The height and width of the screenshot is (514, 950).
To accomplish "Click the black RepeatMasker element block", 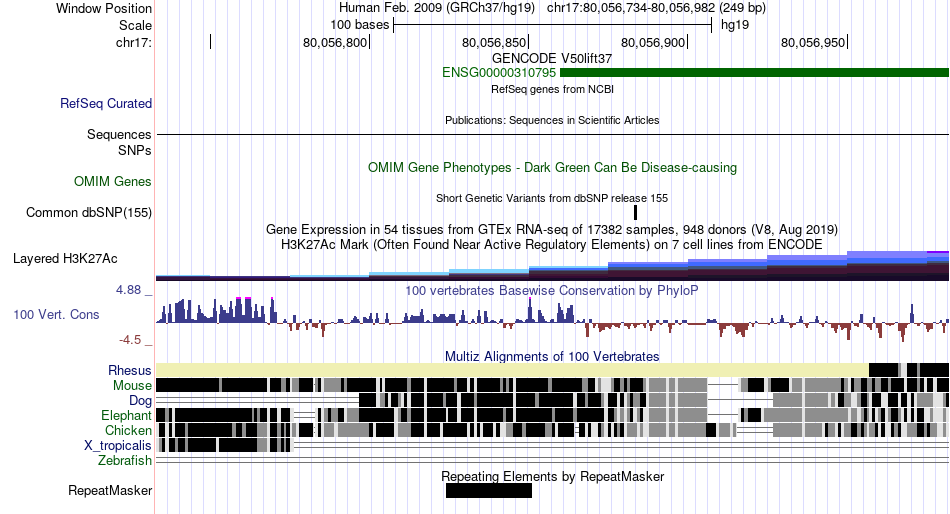I will [488, 491].
